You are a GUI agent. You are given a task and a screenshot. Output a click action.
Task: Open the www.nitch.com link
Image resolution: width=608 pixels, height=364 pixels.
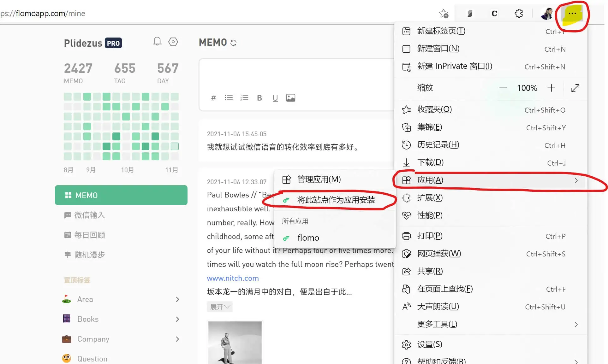coord(233,278)
